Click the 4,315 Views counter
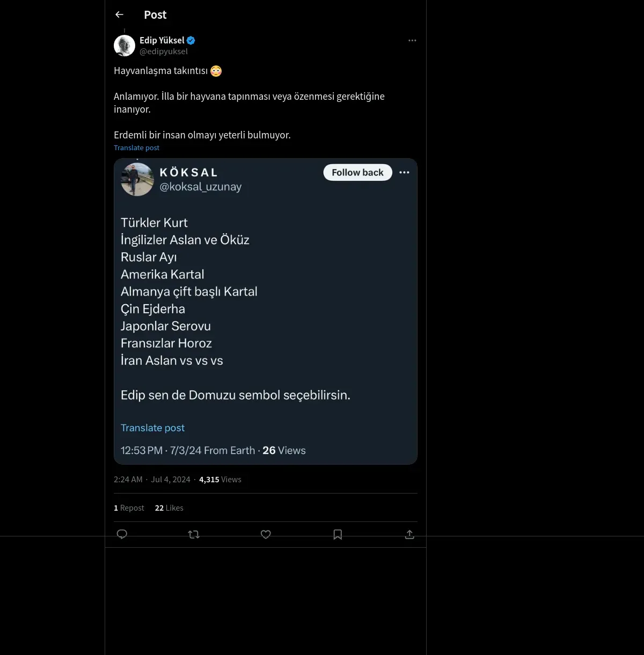The image size is (644, 655). click(220, 480)
